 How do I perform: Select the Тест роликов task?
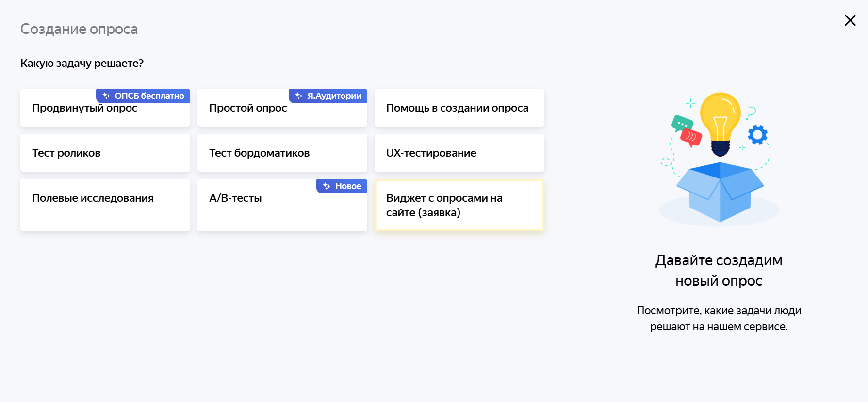105,153
